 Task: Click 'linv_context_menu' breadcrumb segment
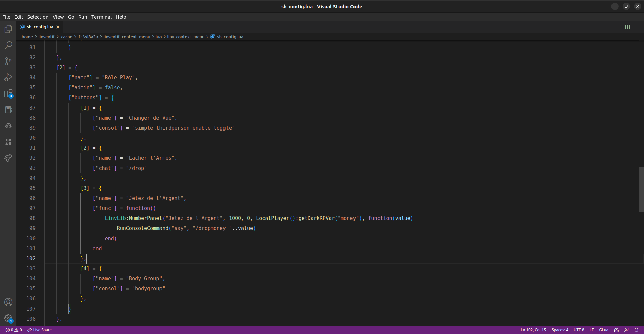point(186,37)
